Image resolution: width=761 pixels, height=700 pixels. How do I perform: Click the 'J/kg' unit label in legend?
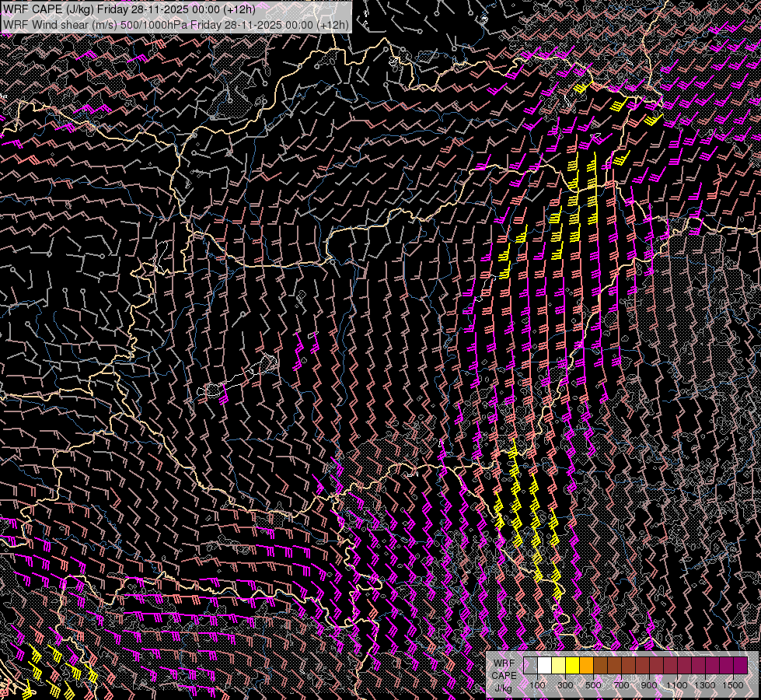tap(504, 688)
